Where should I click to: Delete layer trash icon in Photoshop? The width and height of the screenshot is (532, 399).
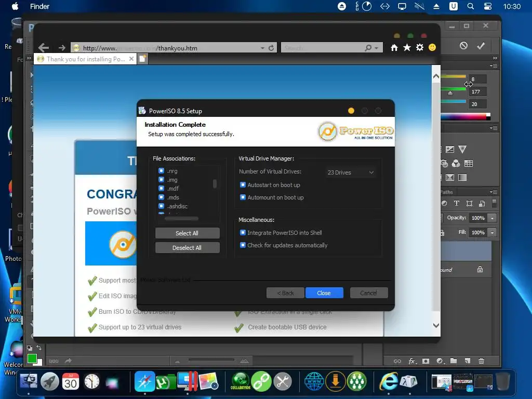click(481, 361)
